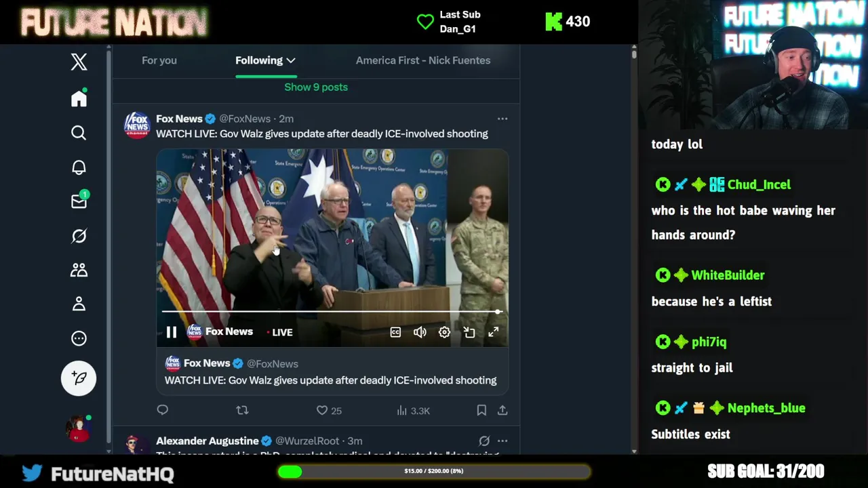
Task: View analytics showing 3.3K views
Action: click(413, 410)
